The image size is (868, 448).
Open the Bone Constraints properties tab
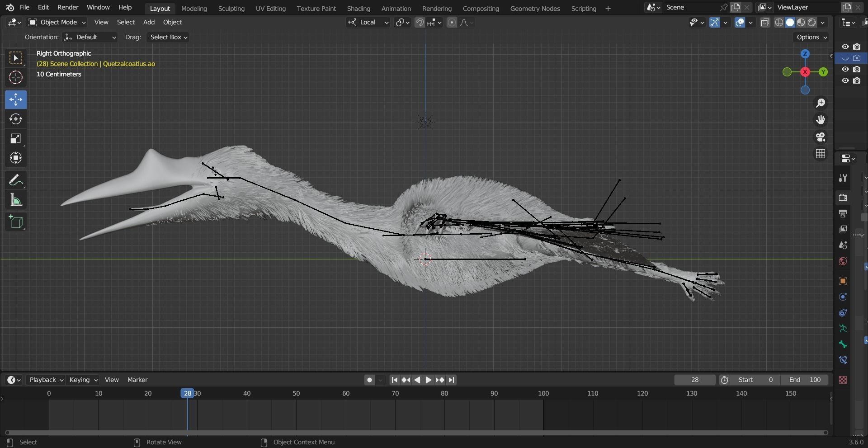(x=843, y=360)
